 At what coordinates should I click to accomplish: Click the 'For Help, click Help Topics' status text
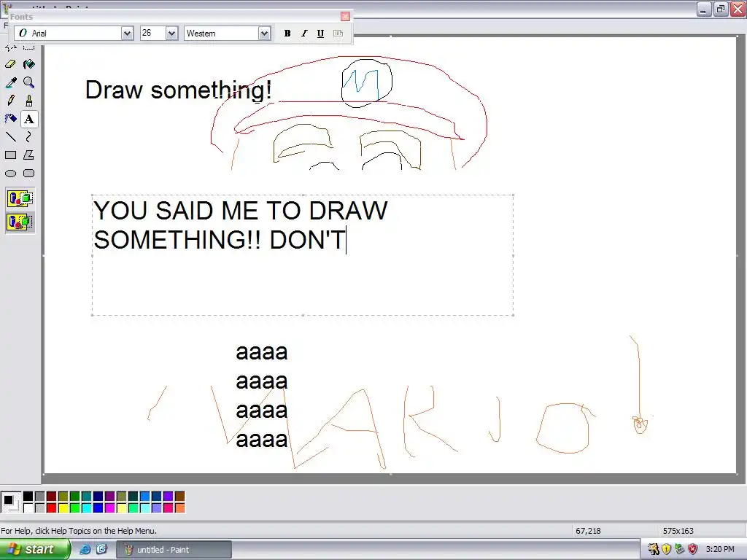[79, 531]
